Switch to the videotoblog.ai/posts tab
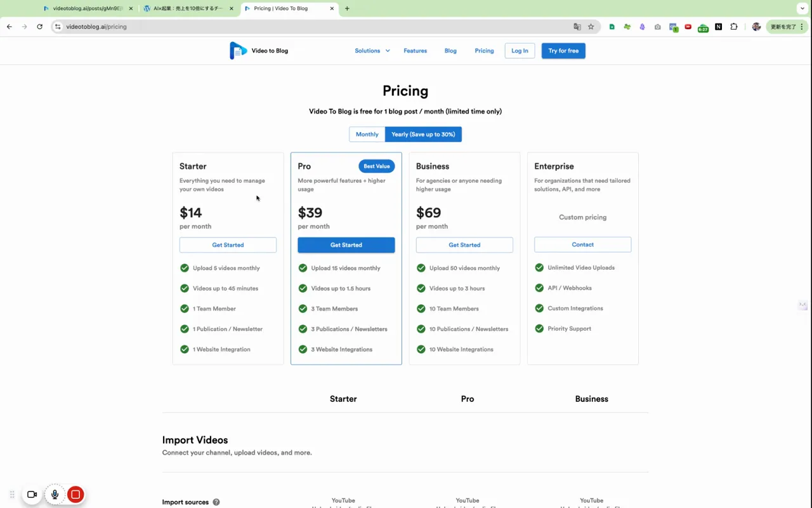 point(88,9)
